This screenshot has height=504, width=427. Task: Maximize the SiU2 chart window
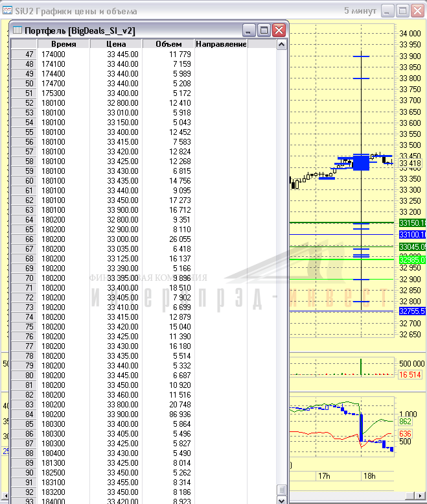[402, 10]
